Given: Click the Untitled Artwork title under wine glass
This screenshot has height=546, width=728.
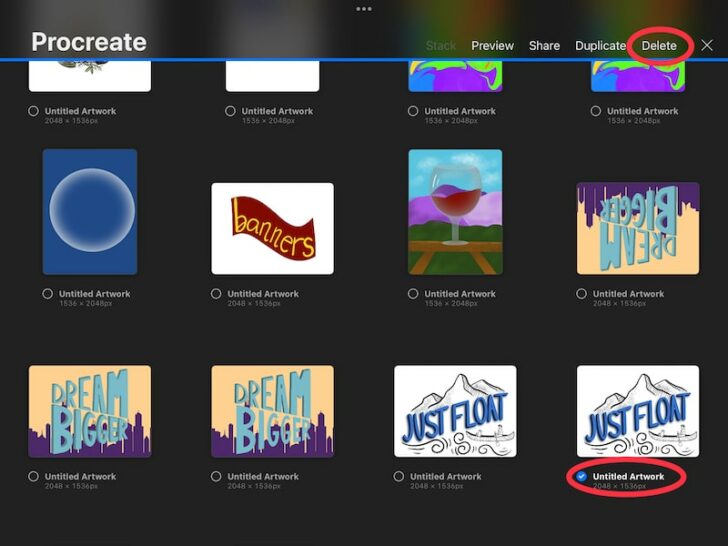Looking at the screenshot, I should pyautogui.click(x=460, y=294).
